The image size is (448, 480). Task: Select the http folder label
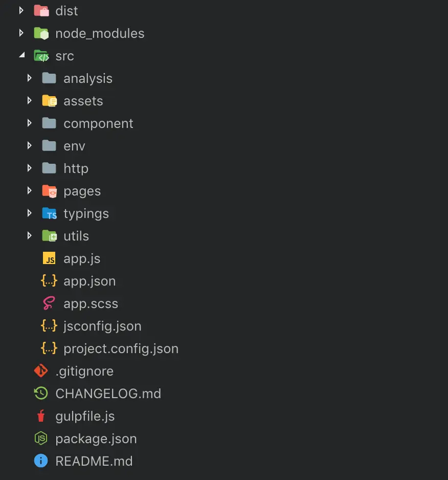click(x=76, y=168)
